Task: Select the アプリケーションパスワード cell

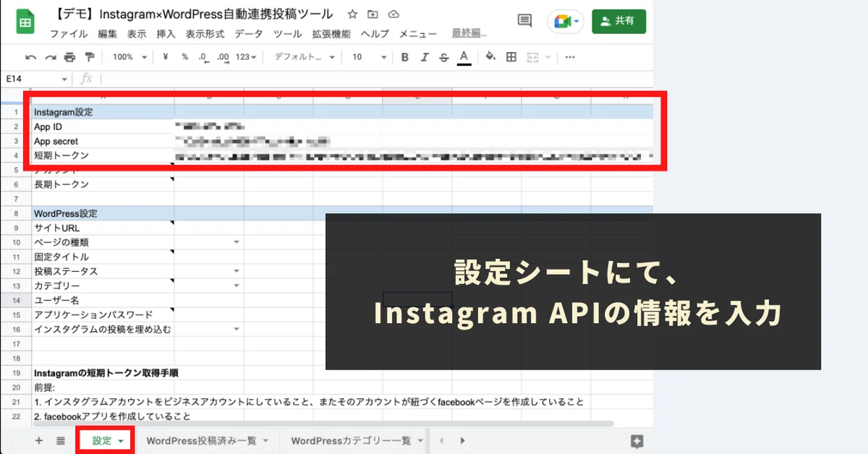Action: [x=103, y=314]
